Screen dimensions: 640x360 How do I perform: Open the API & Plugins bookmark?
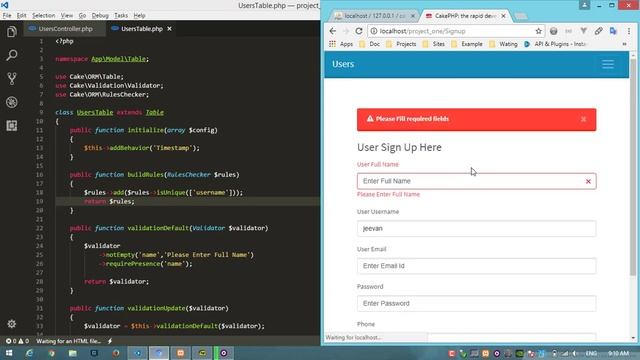(x=556, y=44)
